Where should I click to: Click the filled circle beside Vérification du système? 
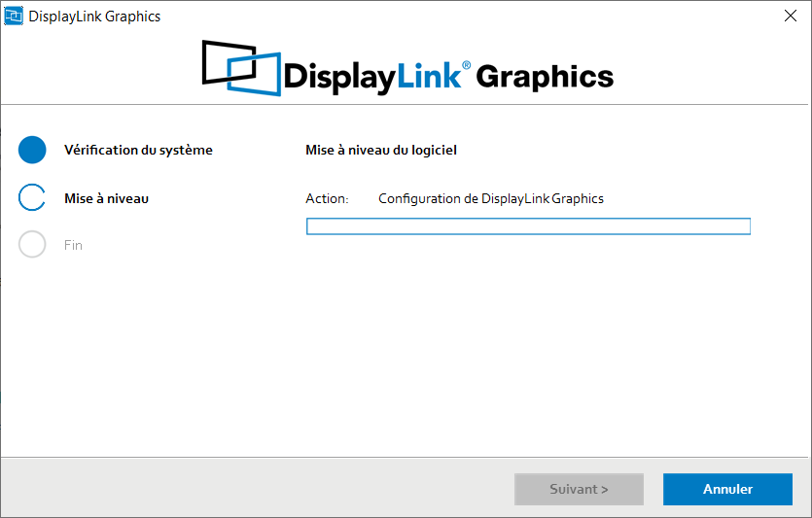tap(32, 150)
